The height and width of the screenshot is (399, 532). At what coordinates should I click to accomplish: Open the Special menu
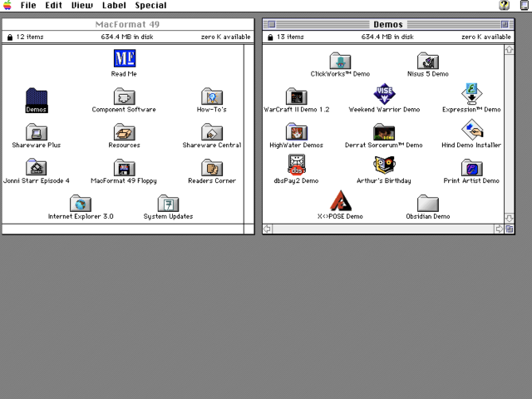(150, 5)
